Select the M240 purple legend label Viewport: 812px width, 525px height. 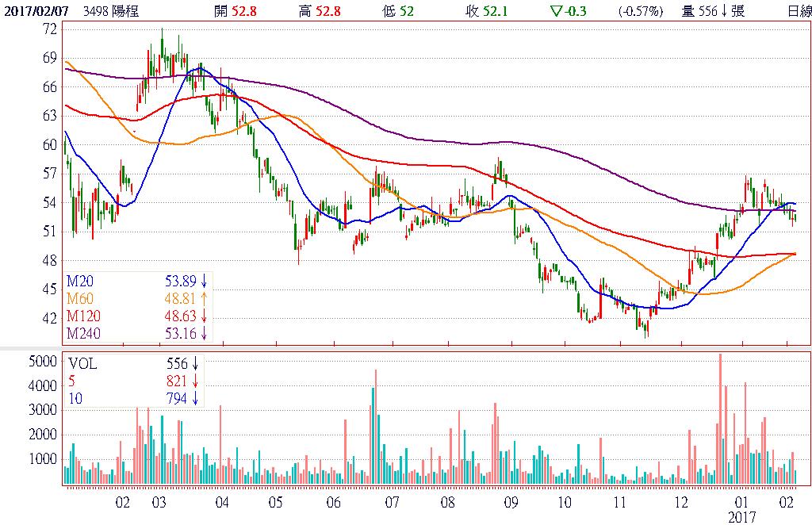[82, 332]
